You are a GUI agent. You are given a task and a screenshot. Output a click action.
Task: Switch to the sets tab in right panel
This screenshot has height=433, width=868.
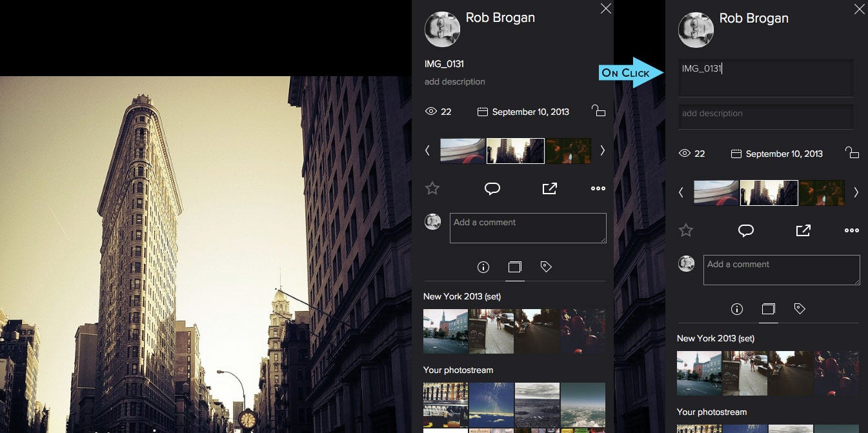click(x=768, y=309)
